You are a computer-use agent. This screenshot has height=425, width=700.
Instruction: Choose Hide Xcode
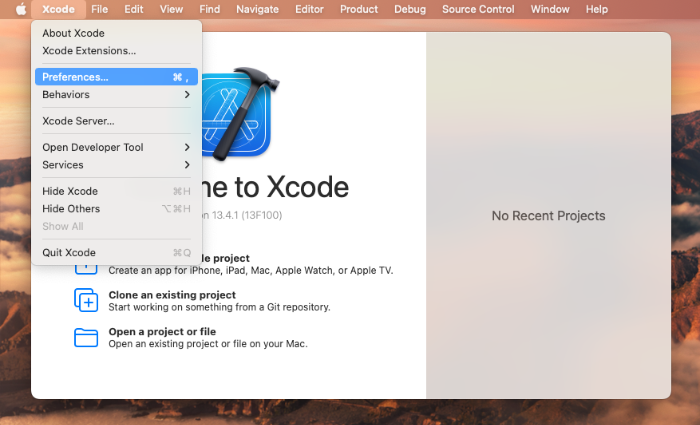(x=116, y=191)
